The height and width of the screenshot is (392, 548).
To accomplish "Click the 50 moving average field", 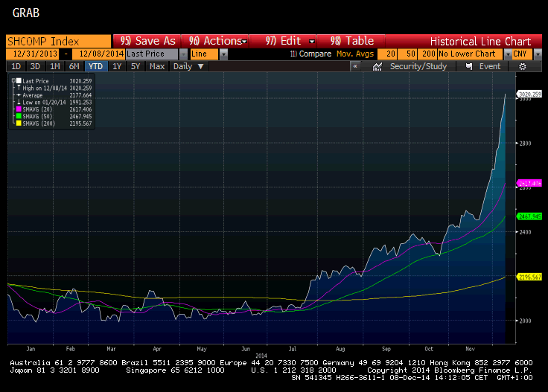I will pyautogui.click(x=407, y=54).
